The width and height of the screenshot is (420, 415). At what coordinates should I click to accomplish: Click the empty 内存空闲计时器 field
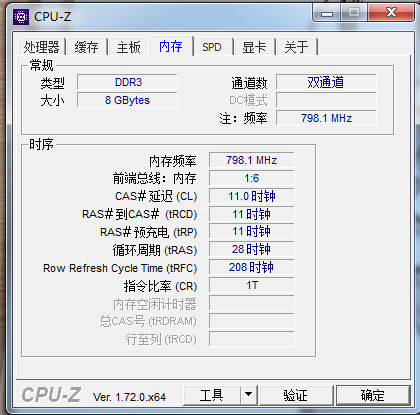[x=252, y=303]
